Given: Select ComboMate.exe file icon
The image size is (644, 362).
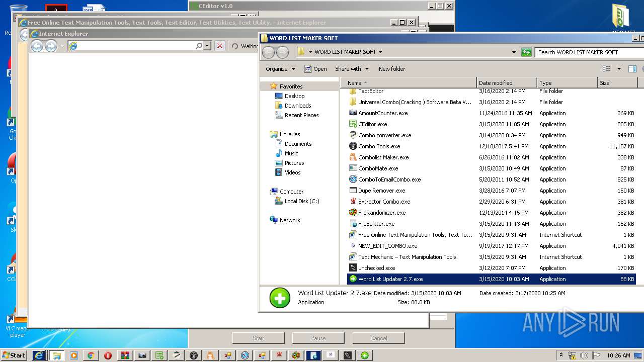Looking at the screenshot, I should [x=353, y=168].
